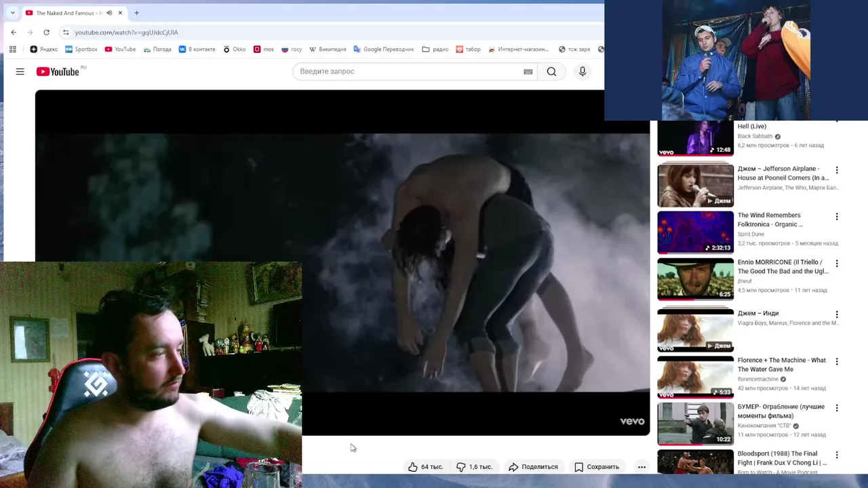This screenshot has width=868, height=488.
Task: Open options menu for Джем Jefferson Airplane
Action: point(837,170)
